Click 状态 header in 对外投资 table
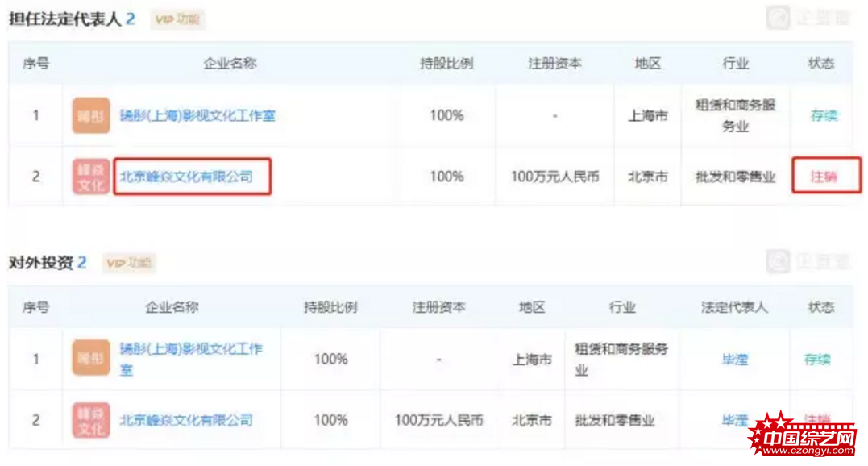Screen dimensions: 868x466 tap(821, 307)
